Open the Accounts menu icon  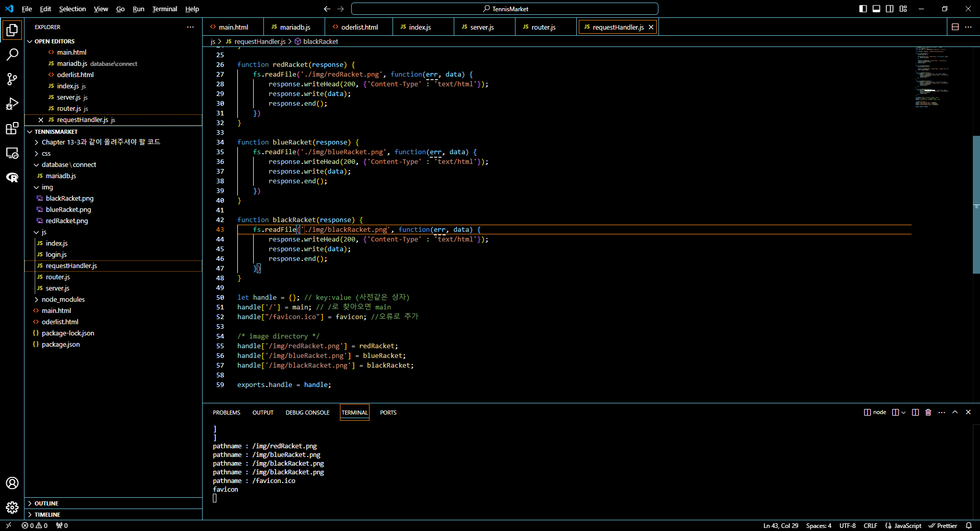(12, 483)
